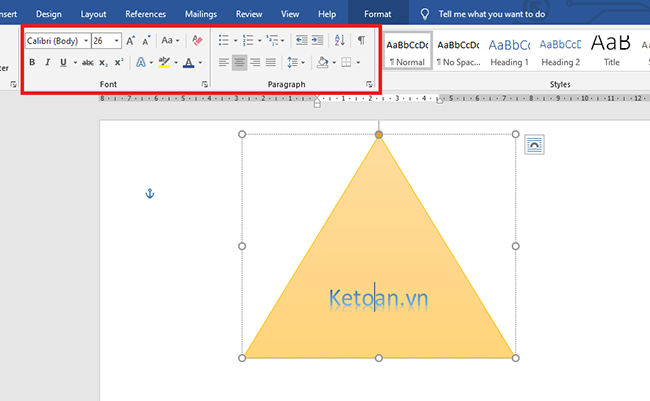Image resolution: width=650 pixels, height=401 pixels.
Task: Click the Increase Indent icon
Action: point(318,41)
